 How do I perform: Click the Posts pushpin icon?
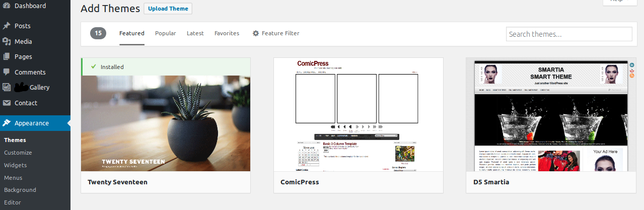[7, 26]
